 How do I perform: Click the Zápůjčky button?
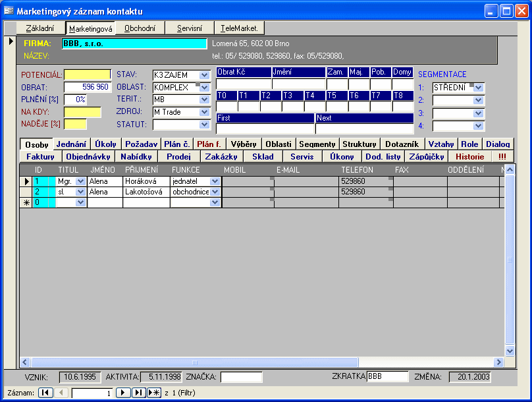427,157
